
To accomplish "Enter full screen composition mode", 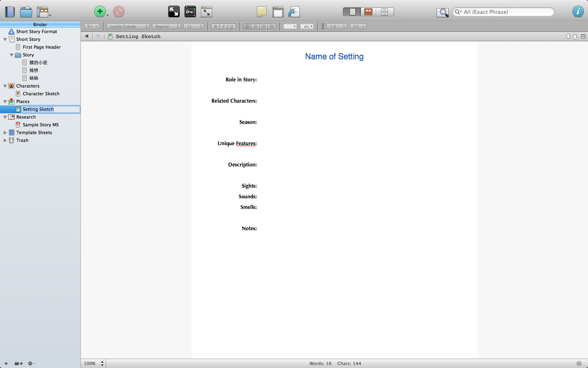I will [174, 11].
